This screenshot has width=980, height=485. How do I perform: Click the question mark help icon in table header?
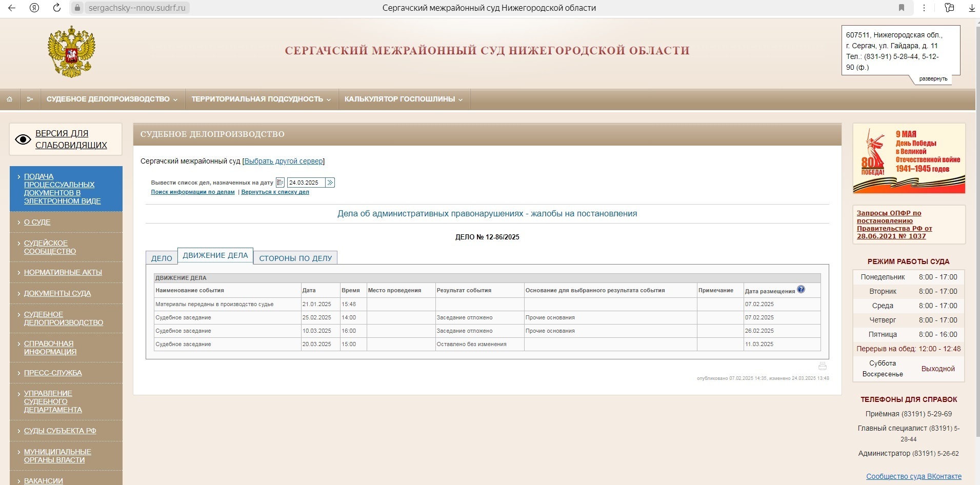tap(802, 289)
